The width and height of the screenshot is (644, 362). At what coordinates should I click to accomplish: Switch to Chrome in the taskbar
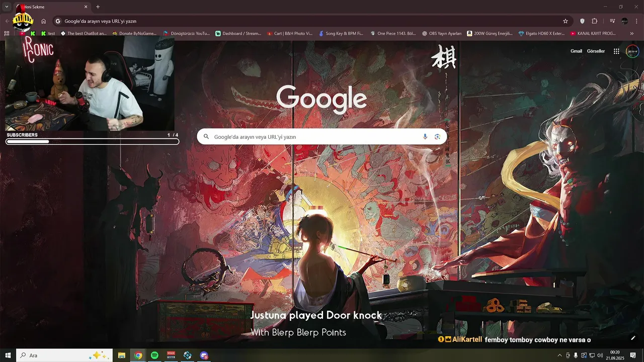138,355
